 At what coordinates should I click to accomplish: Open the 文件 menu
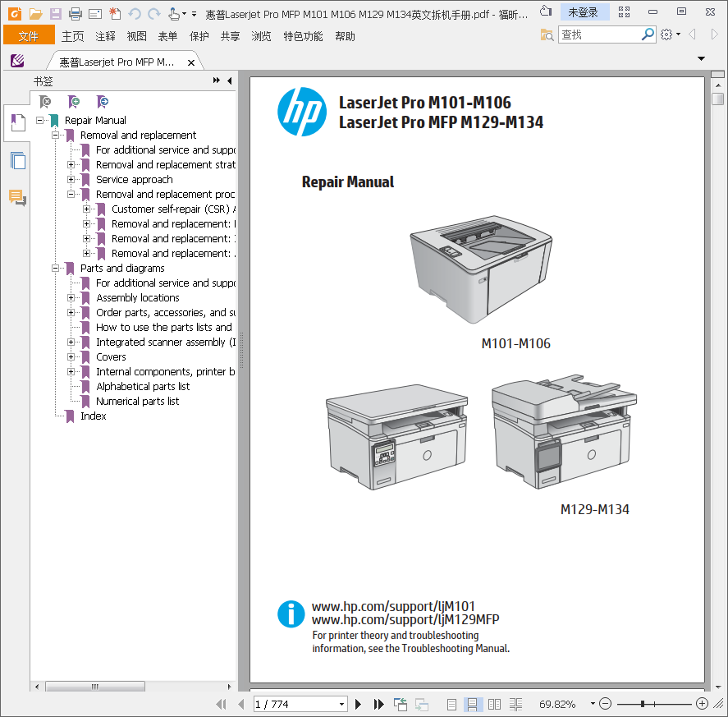(x=29, y=36)
